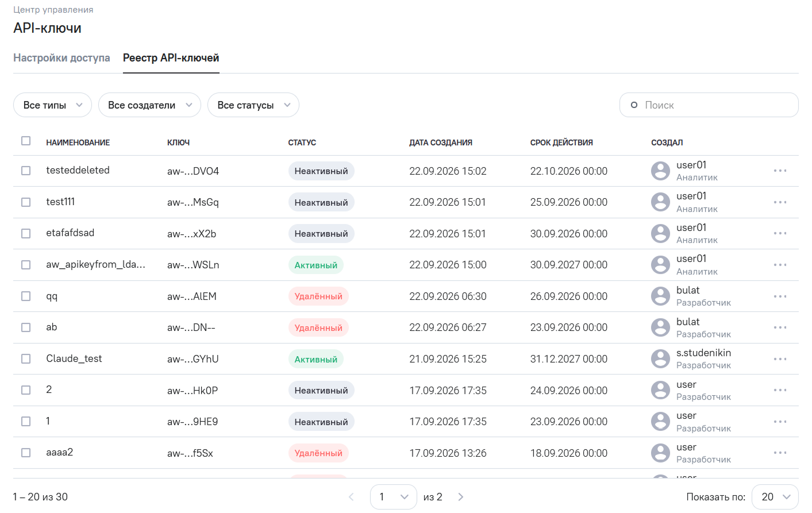
Task: Select the Claude_test key checkbox
Action: (26, 359)
